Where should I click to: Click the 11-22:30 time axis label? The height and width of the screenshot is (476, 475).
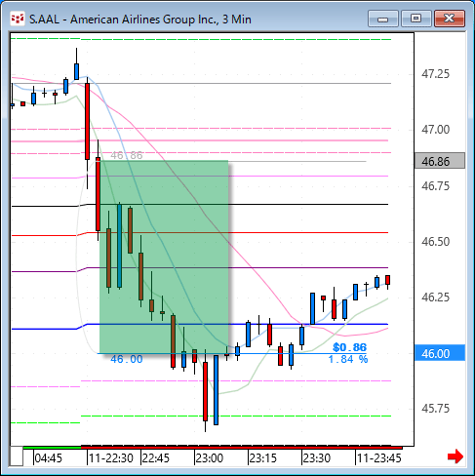pos(111,458)
